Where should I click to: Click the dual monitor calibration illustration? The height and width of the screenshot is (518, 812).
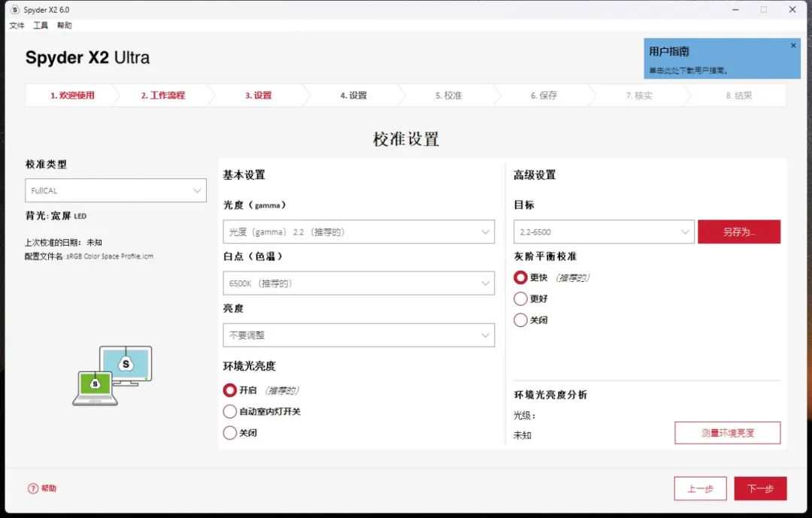(x=112, y=375)
